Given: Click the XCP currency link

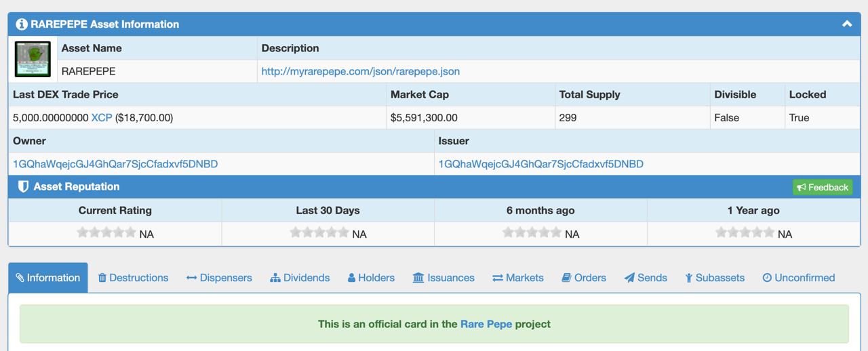Looking at the screenshot, I should (102, 118).
